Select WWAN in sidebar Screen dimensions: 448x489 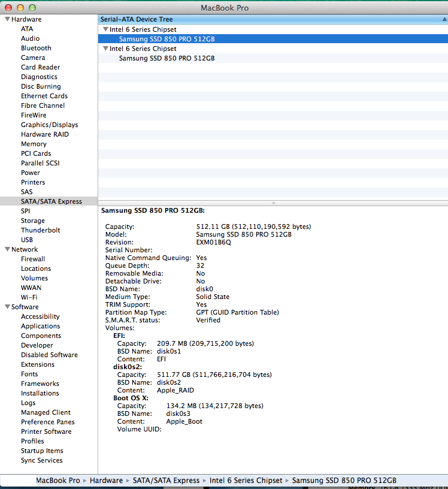31,288
